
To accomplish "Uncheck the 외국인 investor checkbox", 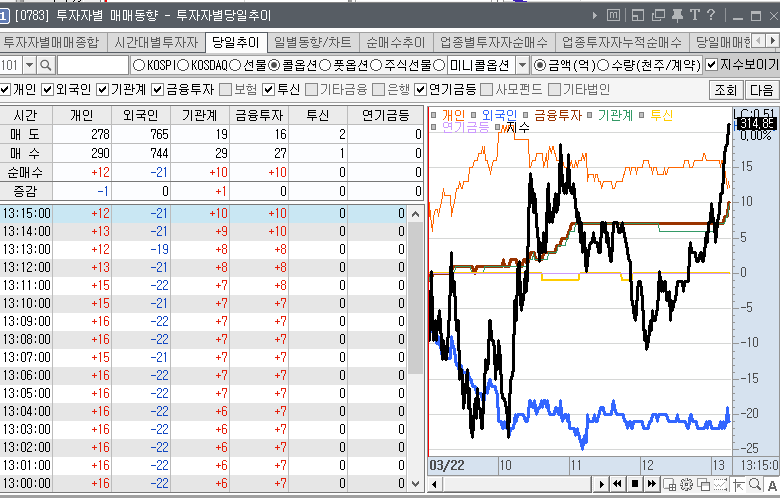I will 50,90.
